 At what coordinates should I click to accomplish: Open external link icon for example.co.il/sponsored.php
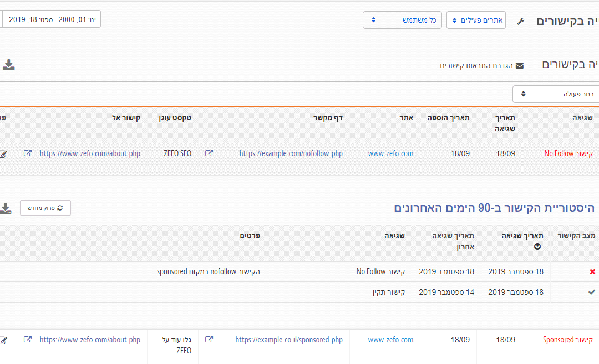click(x=209, y=339)
